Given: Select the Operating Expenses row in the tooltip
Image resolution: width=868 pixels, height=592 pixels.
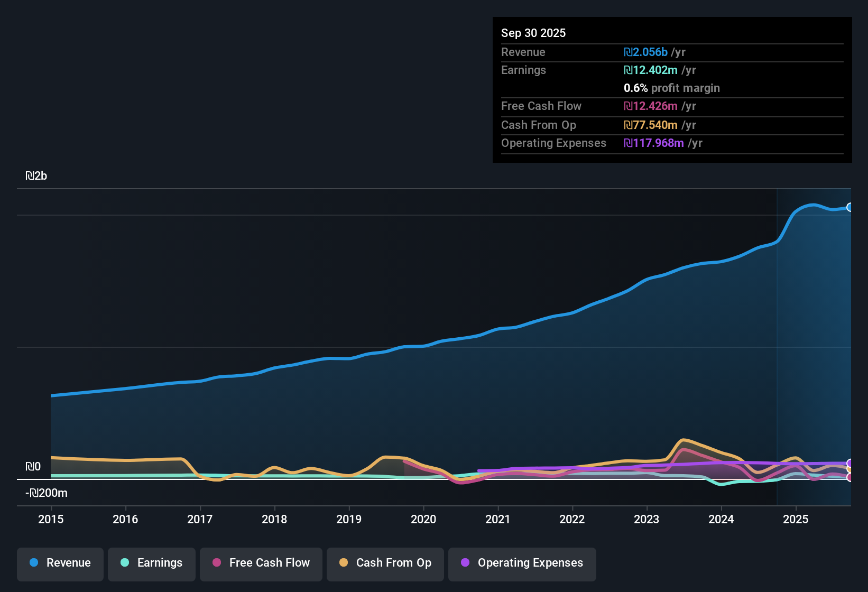Looking at the screenshot, I should click(671, 143).
